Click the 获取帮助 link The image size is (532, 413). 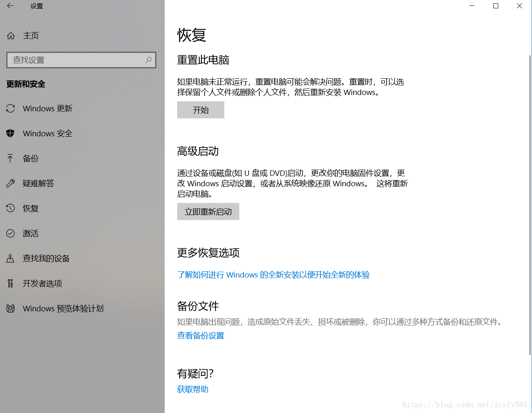pos(193,389)
